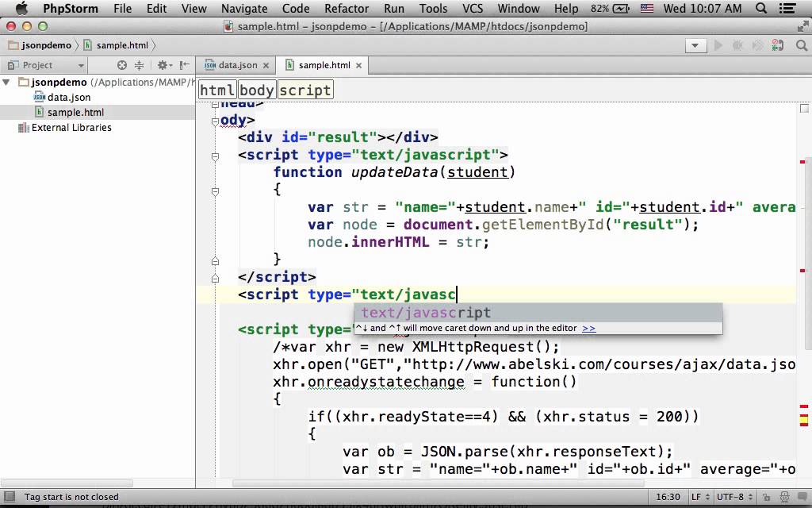Fold marker at closing script tag
Image resolution: width=812 pixels, height=508 pixels.
pyautogui.click(x=215, y=279)
